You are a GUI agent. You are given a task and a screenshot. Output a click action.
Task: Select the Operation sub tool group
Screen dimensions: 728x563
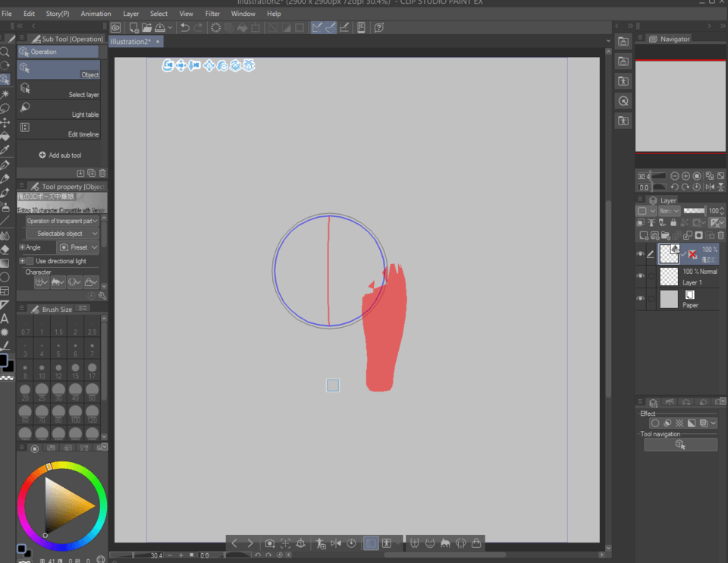coord(58,52)
